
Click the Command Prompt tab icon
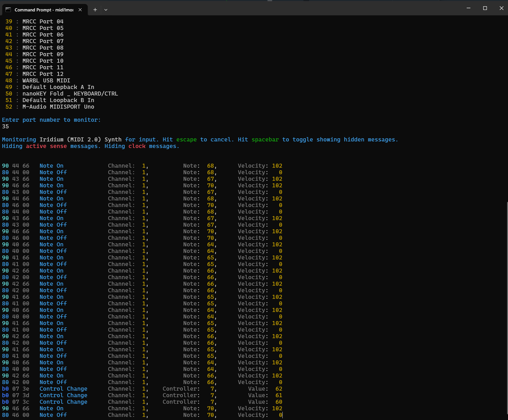(x=8, y=10)
